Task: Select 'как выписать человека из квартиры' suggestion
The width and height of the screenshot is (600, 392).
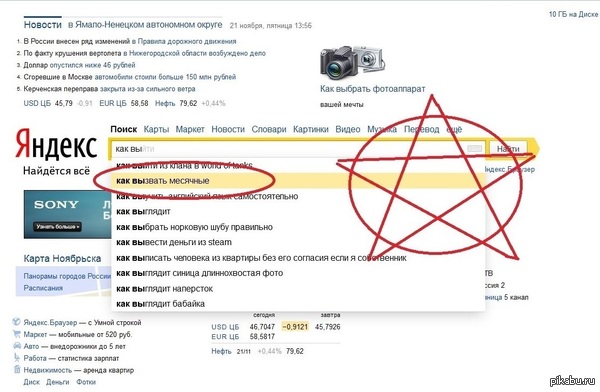Action: pos(298,258)
